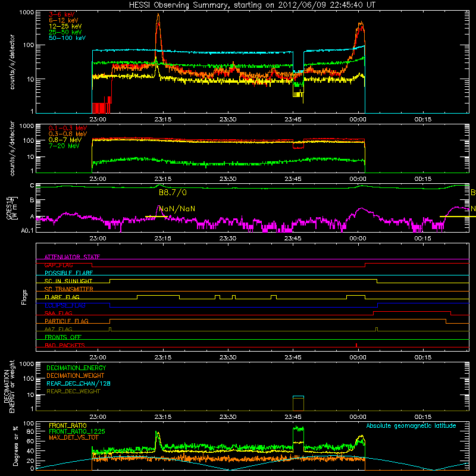Viewport: 476px width, 476px height.
Task: Click the decimation box near 23:45
Action: tap(298, 403)
